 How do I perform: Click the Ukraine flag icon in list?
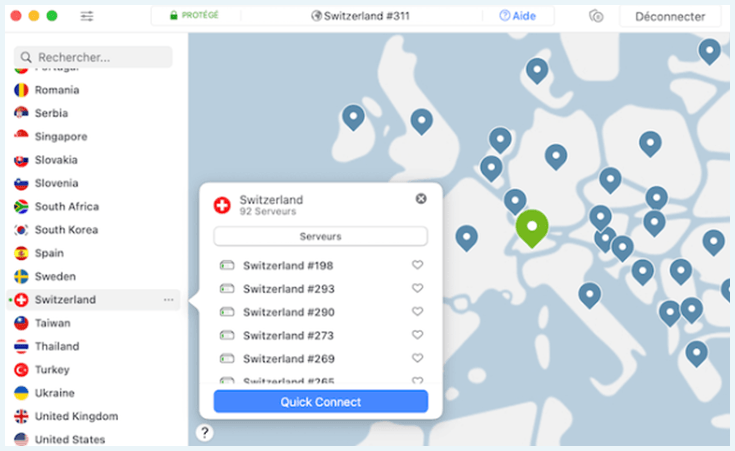coord(21,393)
